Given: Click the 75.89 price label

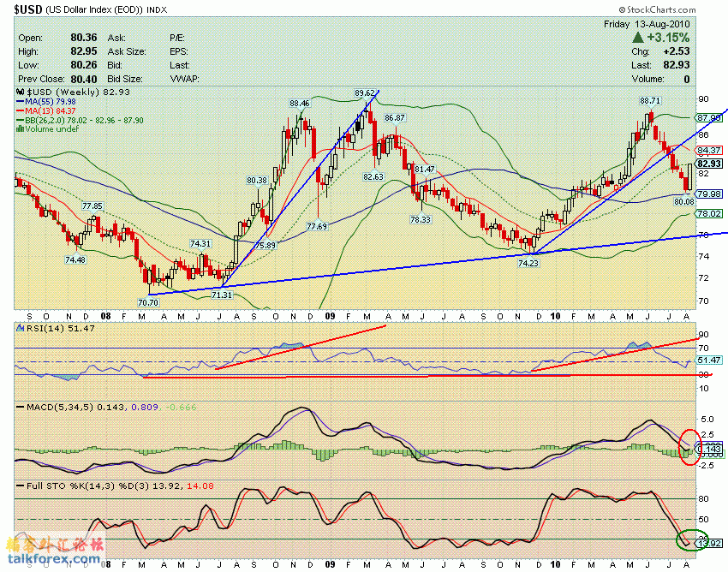Looking at the screenshot, I should (266, 245).
